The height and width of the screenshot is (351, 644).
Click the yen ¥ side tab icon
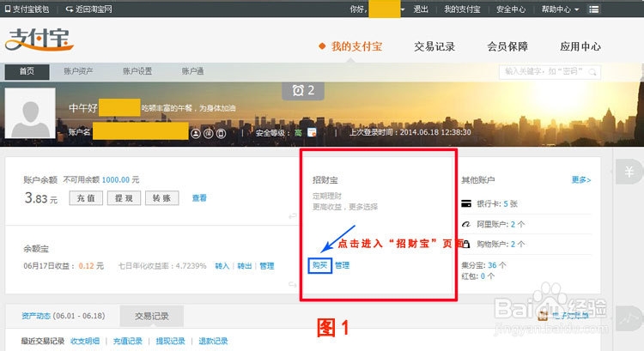click(629, 172)
